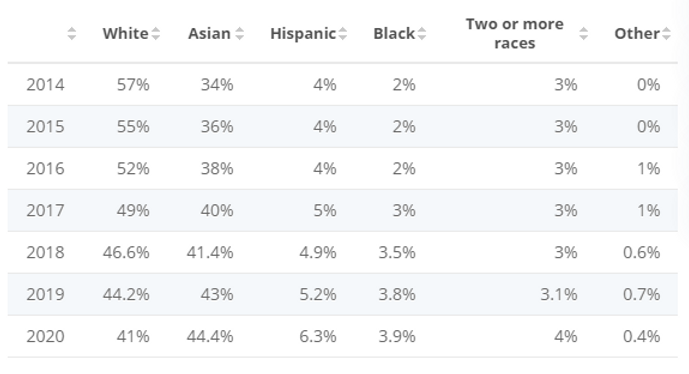Click the sort arrows beside Hispanic
This screenshot has height=374, width=689.
click(343, 33)
